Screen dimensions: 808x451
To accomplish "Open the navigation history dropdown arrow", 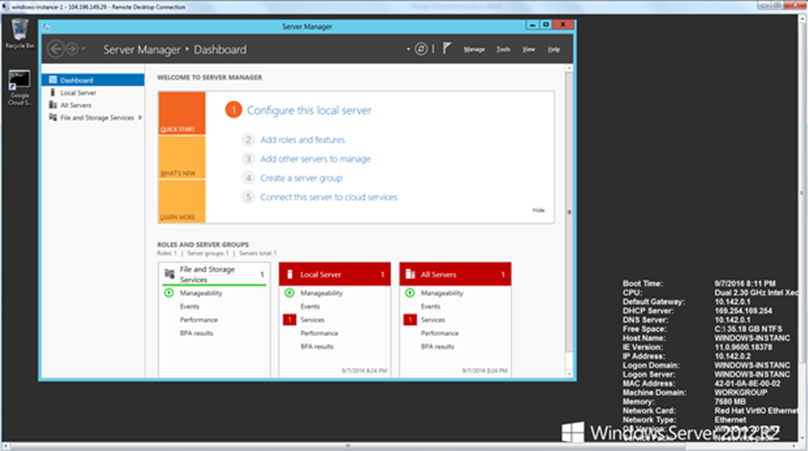I will [83, 49].
